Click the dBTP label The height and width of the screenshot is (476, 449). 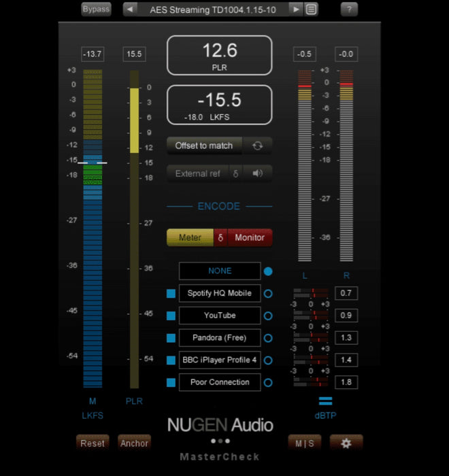325,415
